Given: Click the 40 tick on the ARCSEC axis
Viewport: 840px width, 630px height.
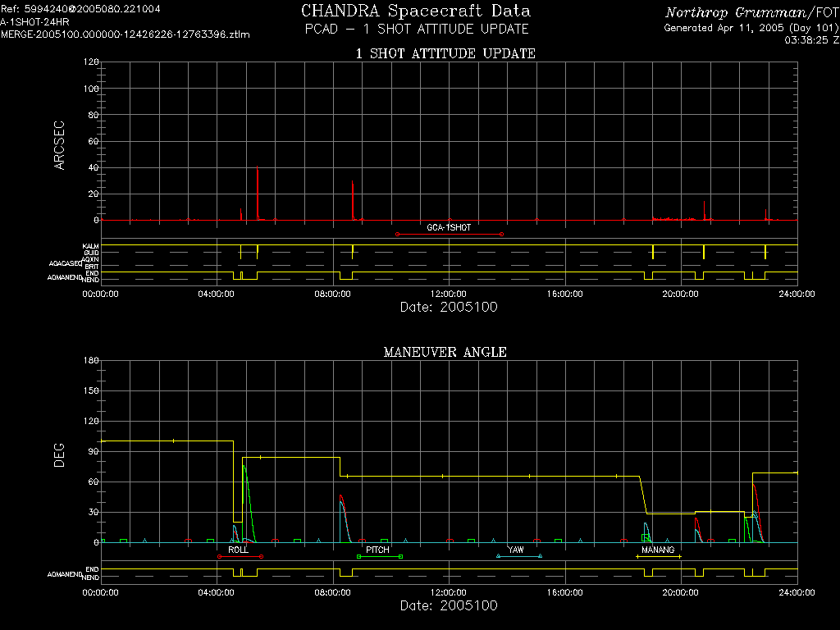Looking at the screenshot, I should (x=94, y=167).
